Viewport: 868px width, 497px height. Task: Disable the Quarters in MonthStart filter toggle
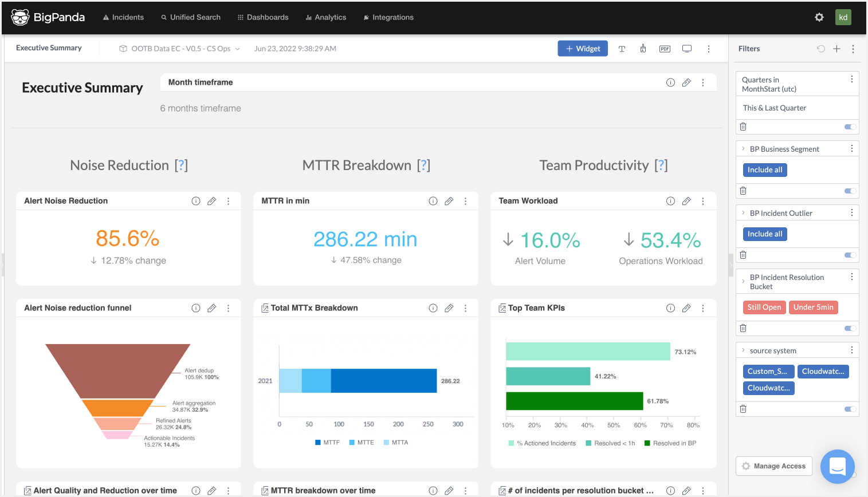tap(849, 127)
